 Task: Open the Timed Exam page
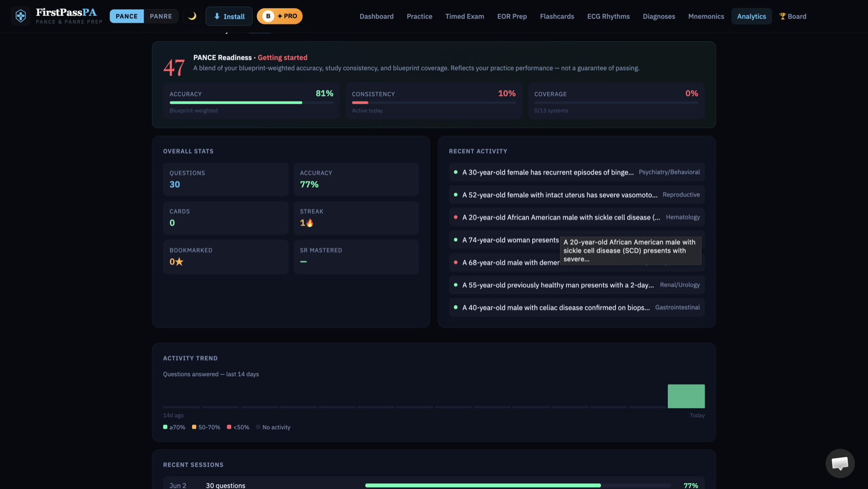click(x=464, y=16)
